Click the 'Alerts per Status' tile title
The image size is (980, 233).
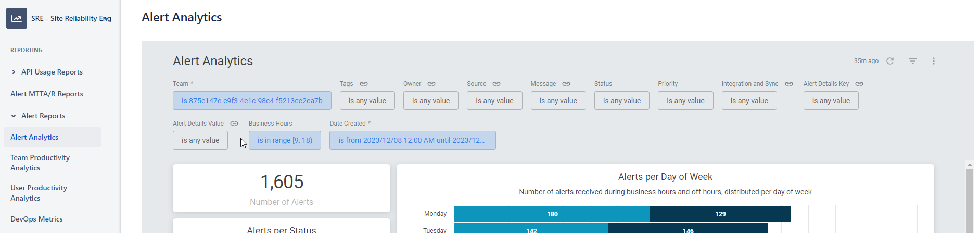(282, 229)
